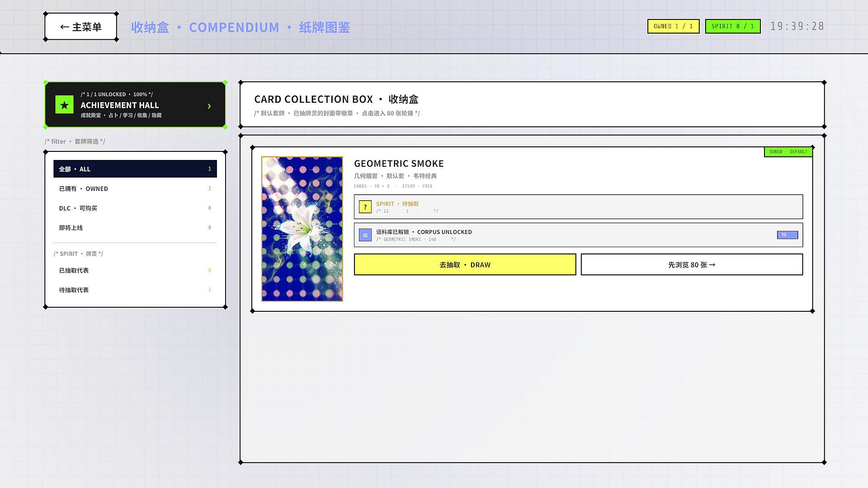Click the 去抽取 · DRAW button

(x=465, y=264)
